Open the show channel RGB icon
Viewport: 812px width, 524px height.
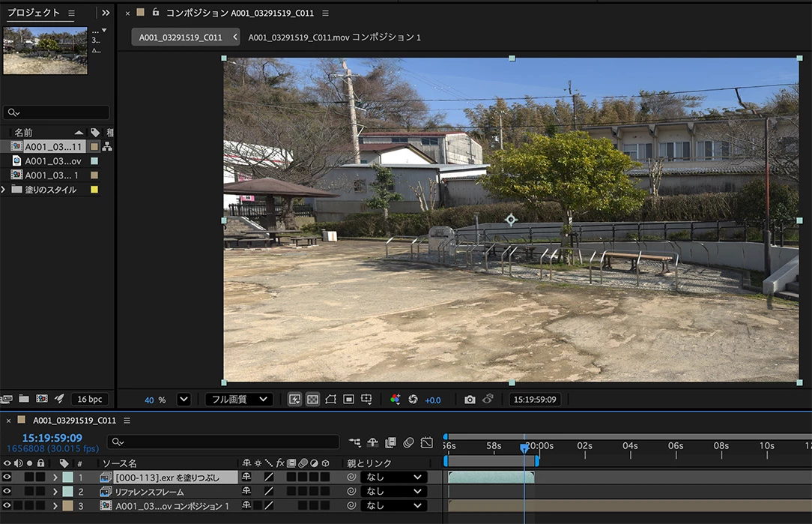tap(395, 399)
